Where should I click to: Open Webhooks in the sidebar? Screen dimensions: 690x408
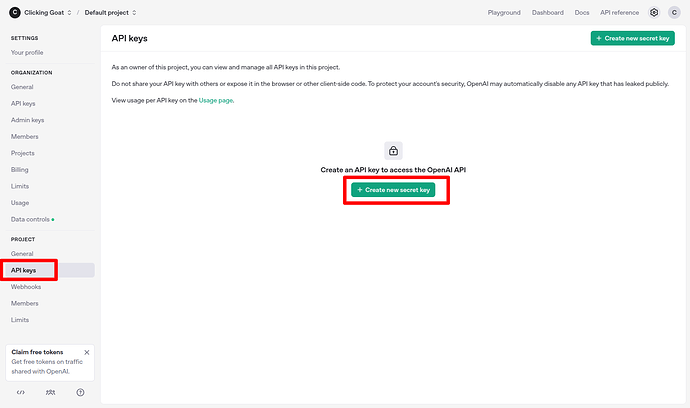[x=26, y=287]
